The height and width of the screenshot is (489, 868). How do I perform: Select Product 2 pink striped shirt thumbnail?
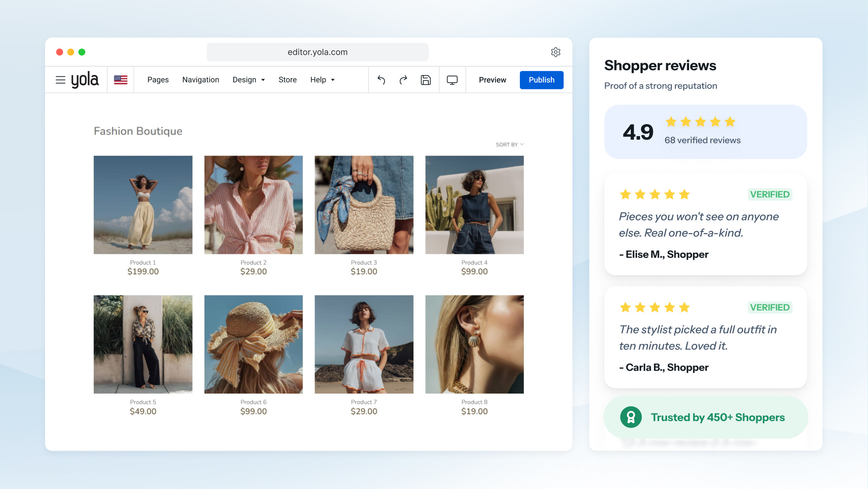[x=254, y=205]
